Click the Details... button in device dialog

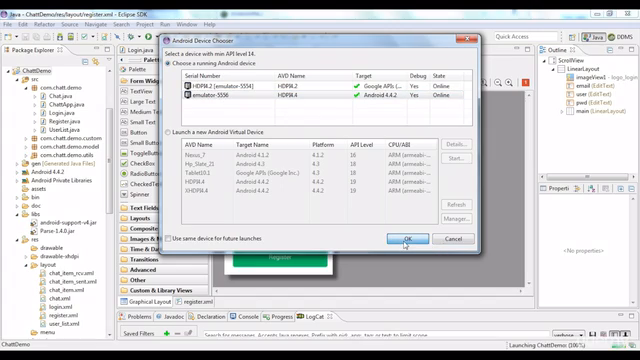pyautogui.click(x=456, y=144)
